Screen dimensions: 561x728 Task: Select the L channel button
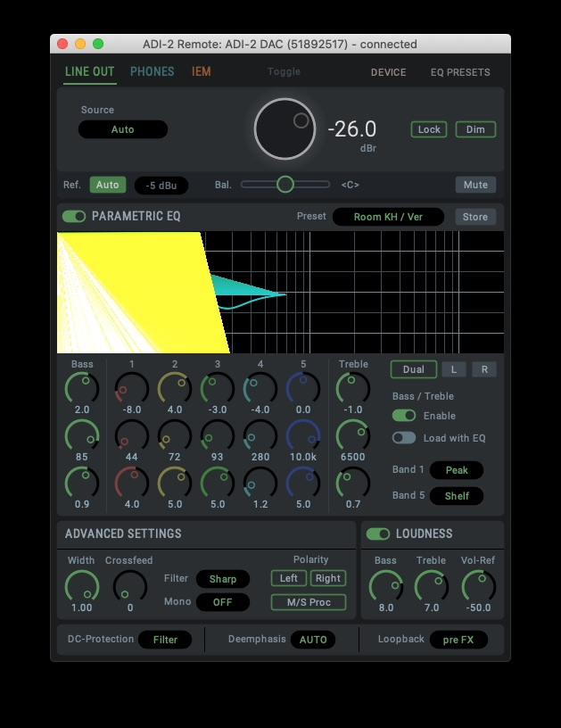(454, 369)
